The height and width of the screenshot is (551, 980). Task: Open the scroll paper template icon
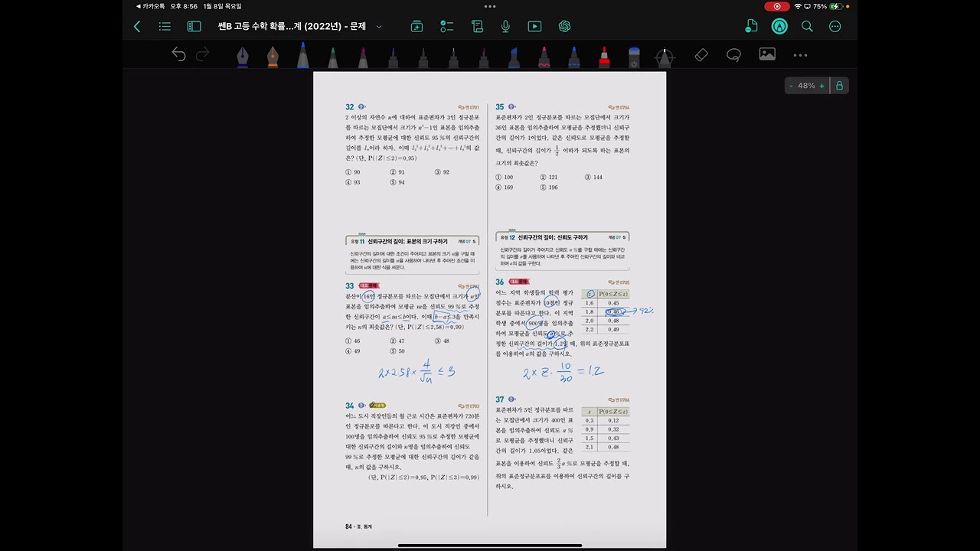[478, 26]
